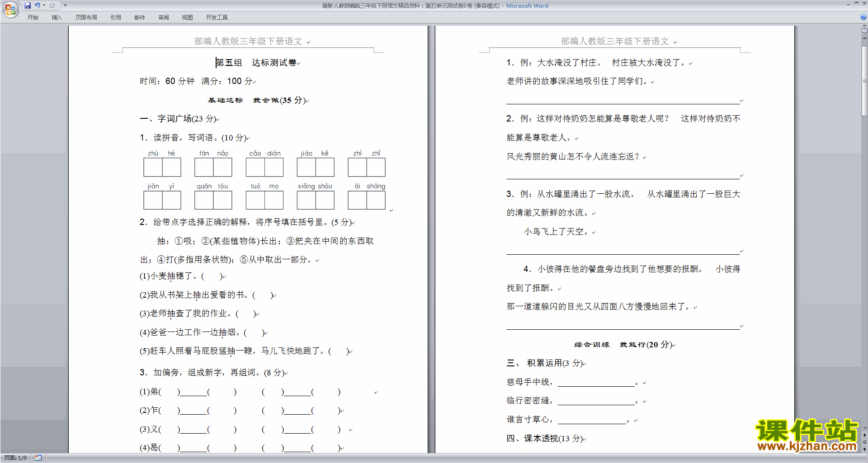This screenshot has height=463, width=868.
Task: Open the Office button menu
Action: tap(10, 9)
